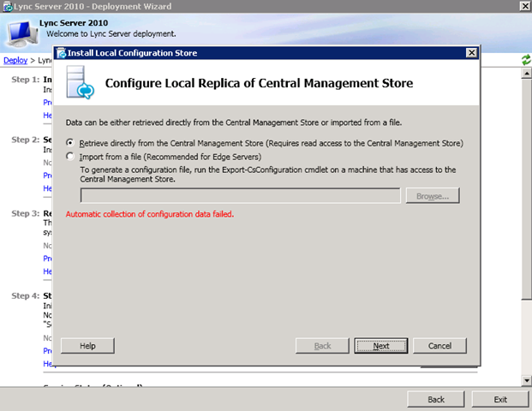Click the 'Step 4:' label in wizard
The height and width of the screenshot is (411, 532).
click(x=26, y=295)
